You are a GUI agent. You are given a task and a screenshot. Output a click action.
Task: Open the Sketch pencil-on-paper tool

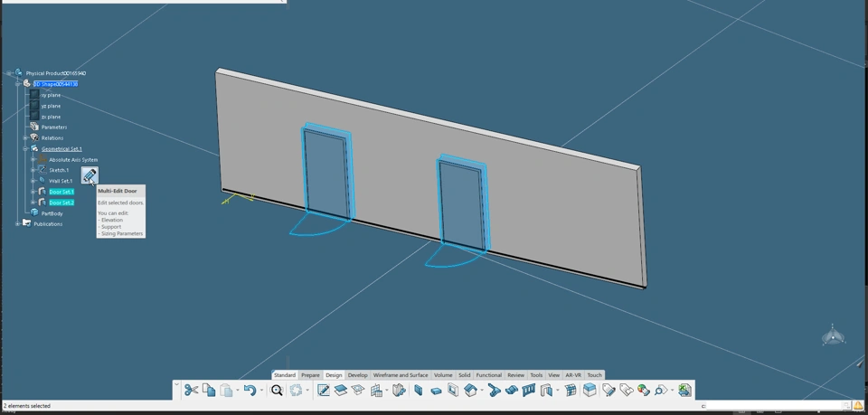coord(324,390)
